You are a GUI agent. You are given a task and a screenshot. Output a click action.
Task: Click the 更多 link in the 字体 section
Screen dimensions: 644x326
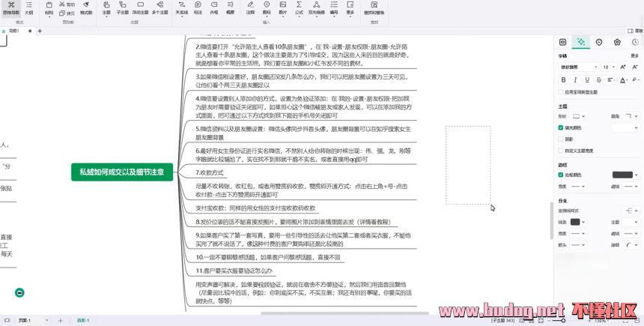[x=634, y=55]
